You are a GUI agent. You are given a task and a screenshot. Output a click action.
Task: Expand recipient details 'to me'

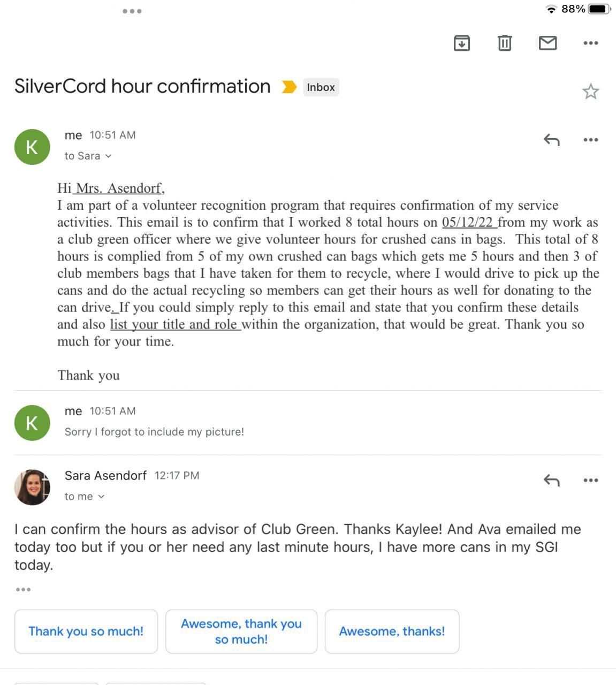(85, 497)
